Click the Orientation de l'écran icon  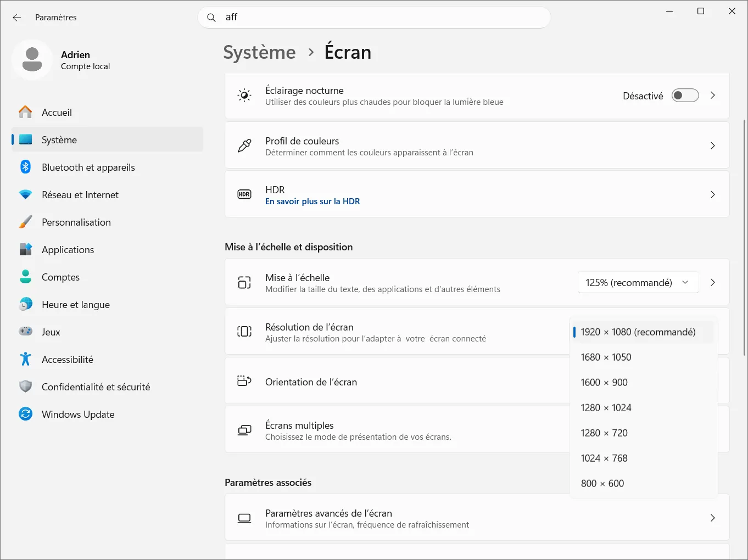pyautogui.click(x=244, y=381)
